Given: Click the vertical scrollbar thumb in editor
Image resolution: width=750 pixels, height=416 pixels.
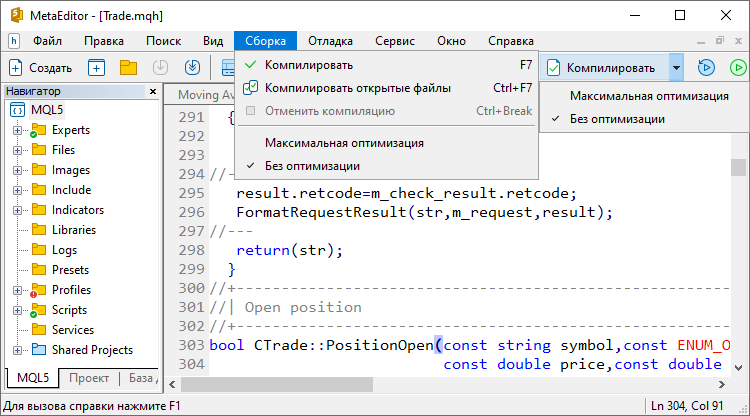Looking at the screenshot, I should coord(739,167).
